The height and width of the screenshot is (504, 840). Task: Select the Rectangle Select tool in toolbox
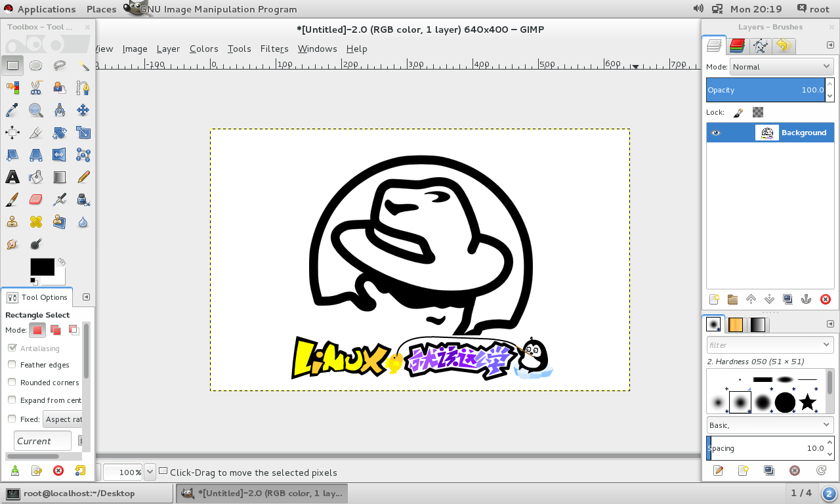pyautogui.click(x=12, y=65)
